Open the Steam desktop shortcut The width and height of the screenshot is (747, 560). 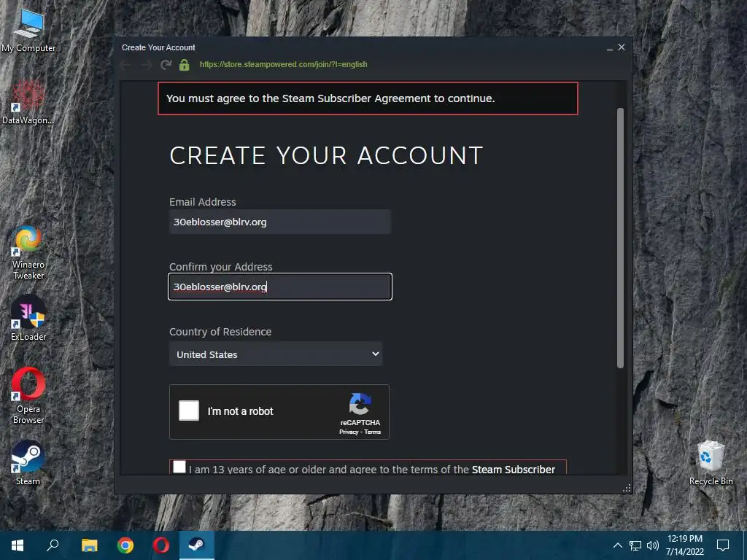[x=28, y=463]
